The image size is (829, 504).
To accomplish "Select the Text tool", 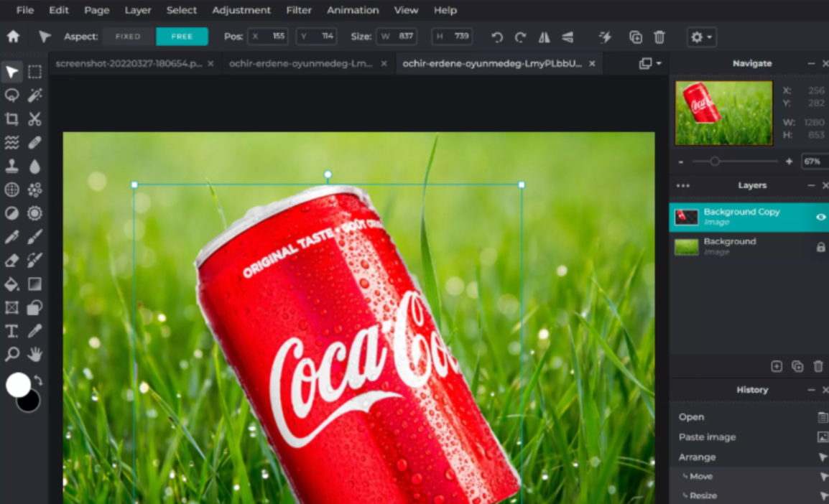I will click(x=12, y=332).
